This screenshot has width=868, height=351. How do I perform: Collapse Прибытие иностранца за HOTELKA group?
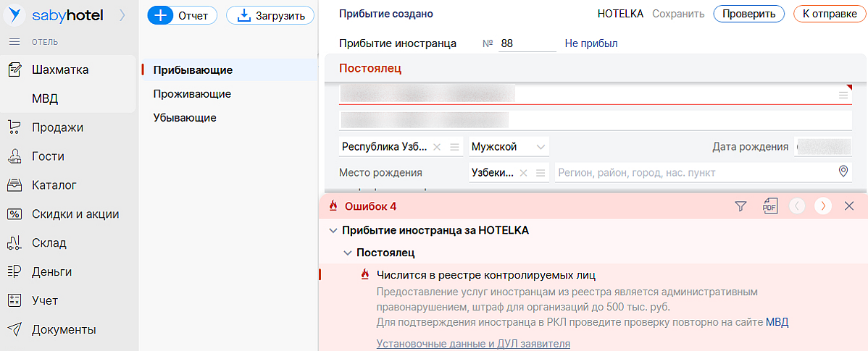(x=333, y=230)
